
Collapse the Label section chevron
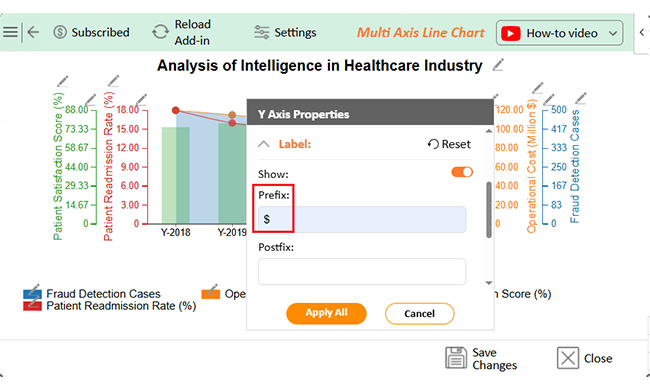[x=264, y=144]
